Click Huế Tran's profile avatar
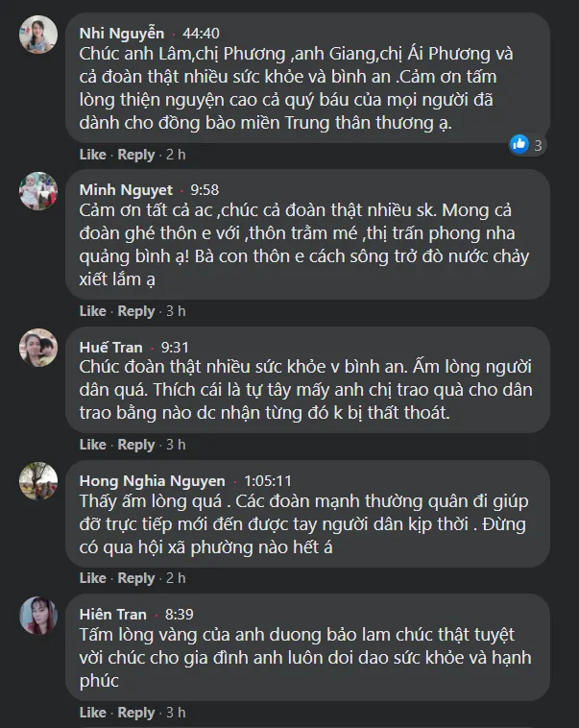The height and width of the screenshot is (728, 579). coord(39,348)
